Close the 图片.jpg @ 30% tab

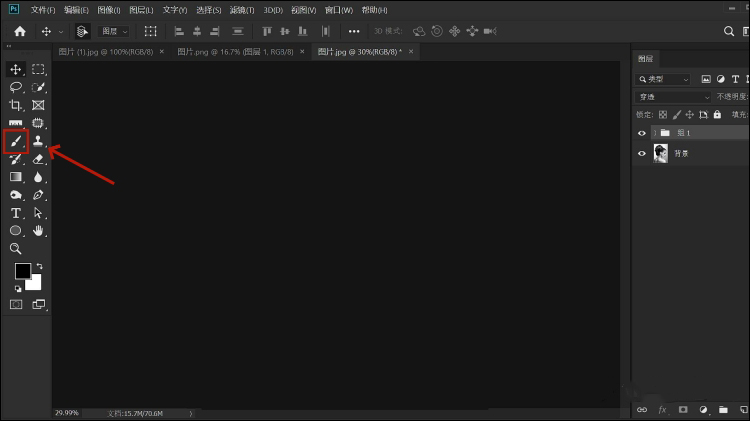pos(411,52)
